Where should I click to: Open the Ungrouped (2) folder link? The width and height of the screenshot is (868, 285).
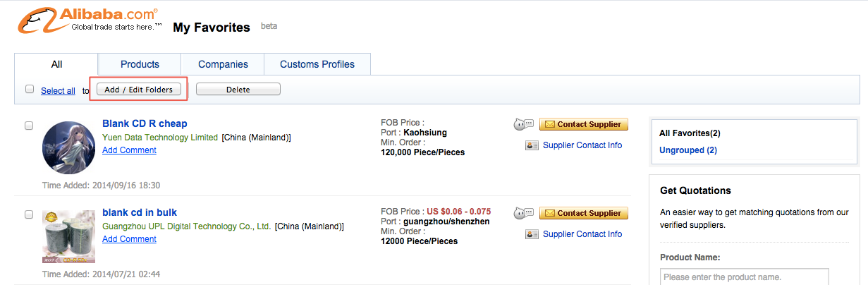coord(688,150)
